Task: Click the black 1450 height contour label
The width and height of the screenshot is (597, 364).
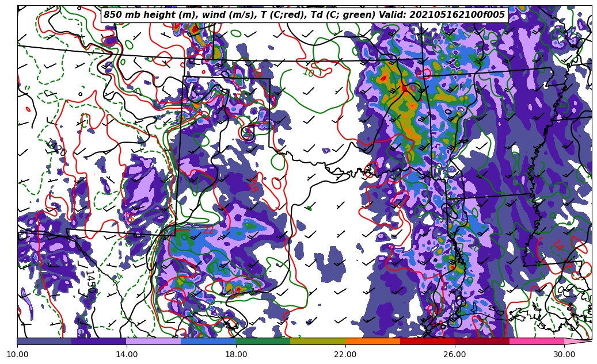Action: click(x=90, y=282)
